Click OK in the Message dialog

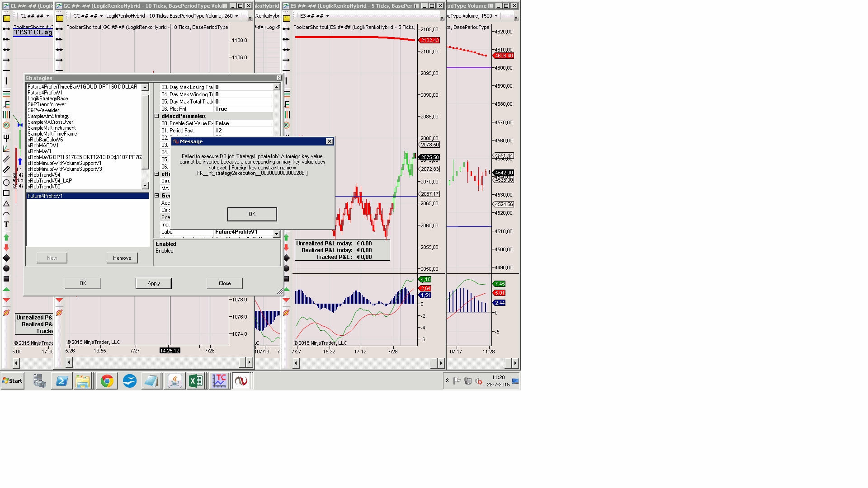pyautogui.click(x=252, y=214)
